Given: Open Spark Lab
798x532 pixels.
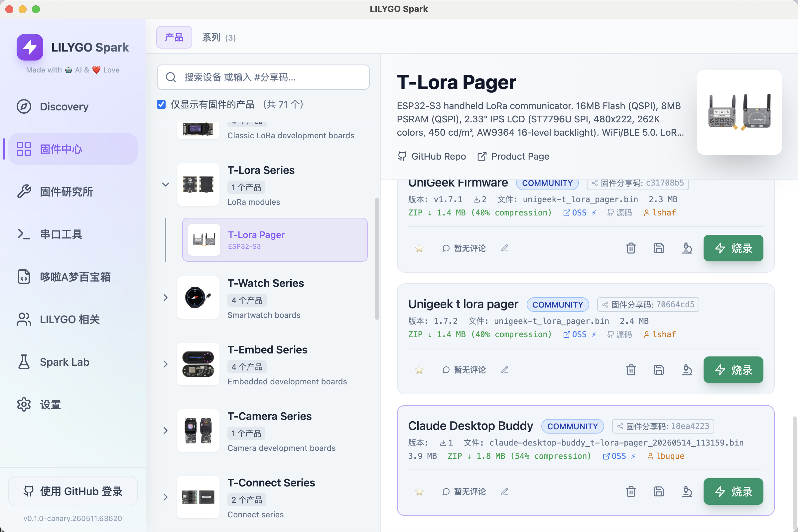Looking at the screenshot, I should (x=72, y=362).
